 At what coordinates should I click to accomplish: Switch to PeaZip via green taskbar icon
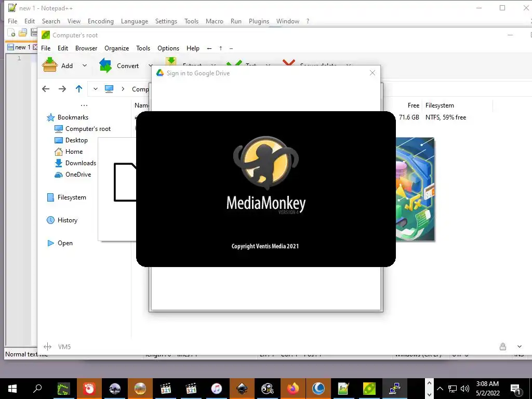pos(369,389)
